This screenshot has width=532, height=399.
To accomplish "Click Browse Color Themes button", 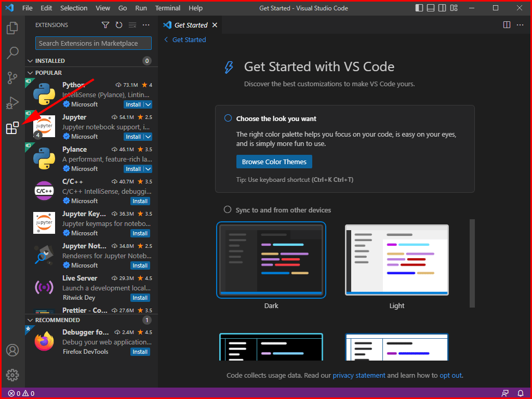I will 274,162.
